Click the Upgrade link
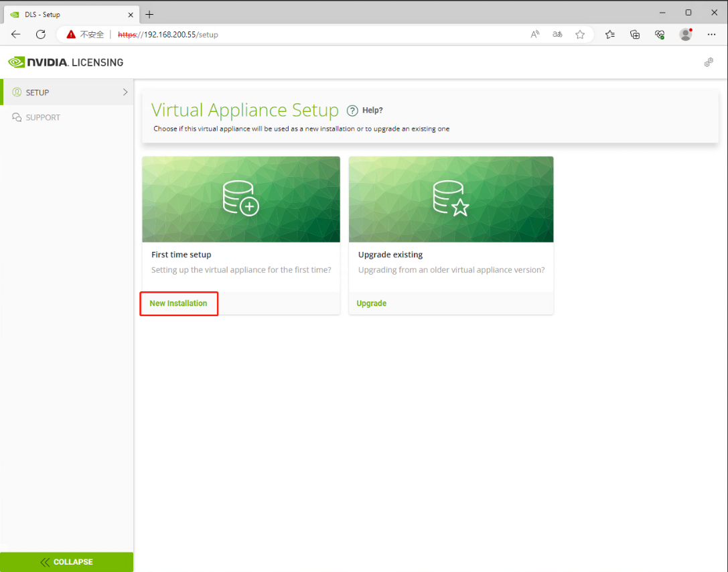 (x=371, y=303)
